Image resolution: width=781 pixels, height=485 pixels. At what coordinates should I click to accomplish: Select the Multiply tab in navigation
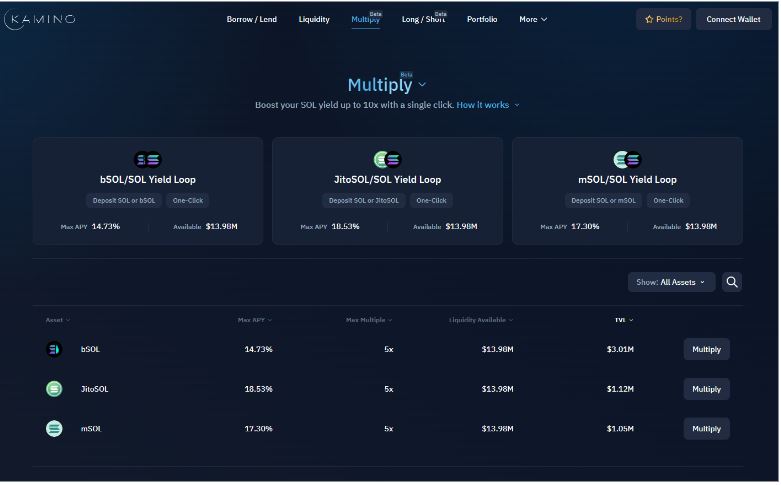tap(366, 19)
